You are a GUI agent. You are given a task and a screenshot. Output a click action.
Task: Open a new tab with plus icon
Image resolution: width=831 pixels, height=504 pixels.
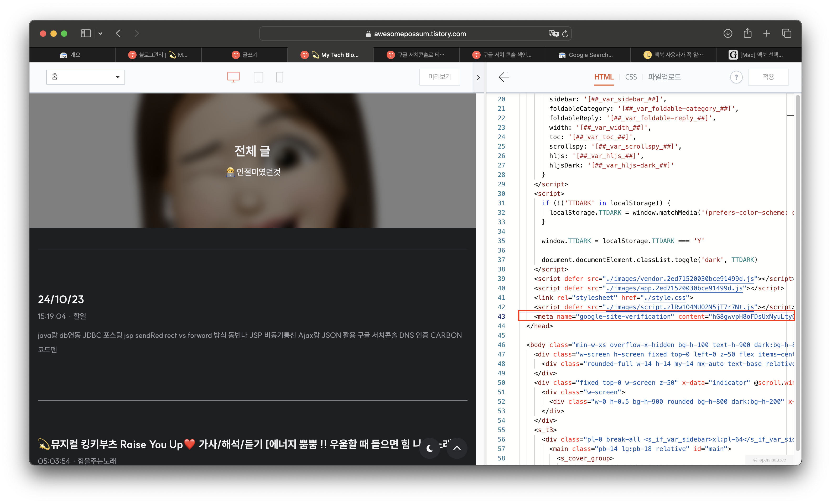[767, 33]
